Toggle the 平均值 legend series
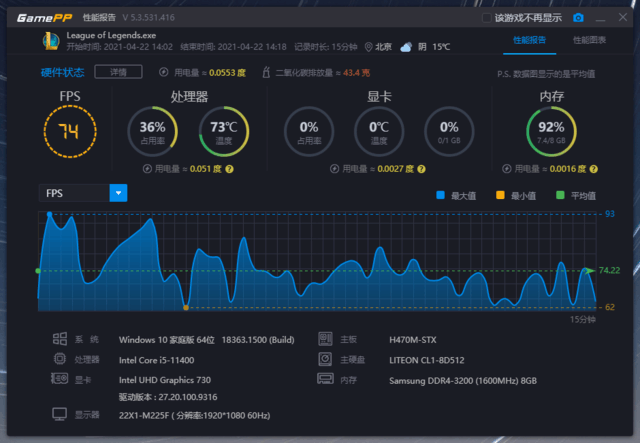 click(x=560, y=195)
